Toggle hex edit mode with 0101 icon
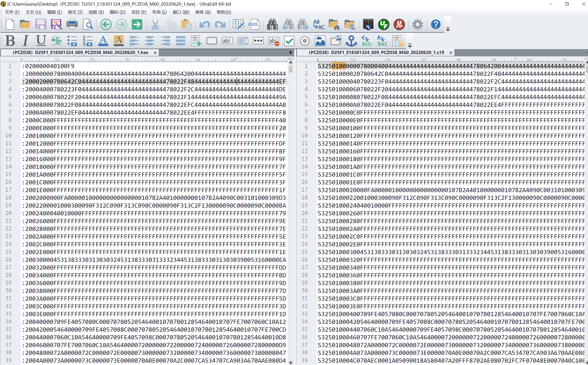 pyautogui.click(x=253, y=24)
